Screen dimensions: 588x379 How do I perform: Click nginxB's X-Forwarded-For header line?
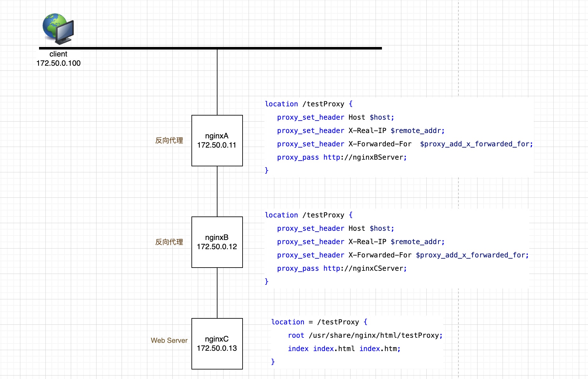(x=403, y=255)
